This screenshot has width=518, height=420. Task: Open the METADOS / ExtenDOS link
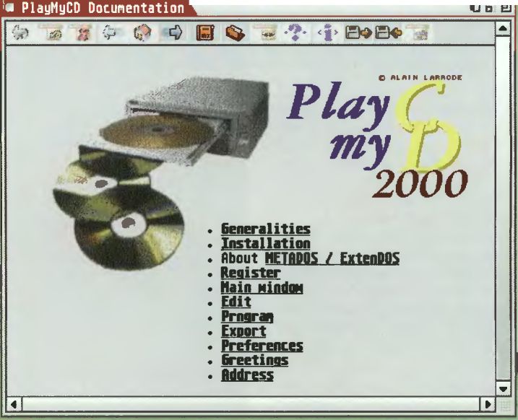[x=332, y=258]
